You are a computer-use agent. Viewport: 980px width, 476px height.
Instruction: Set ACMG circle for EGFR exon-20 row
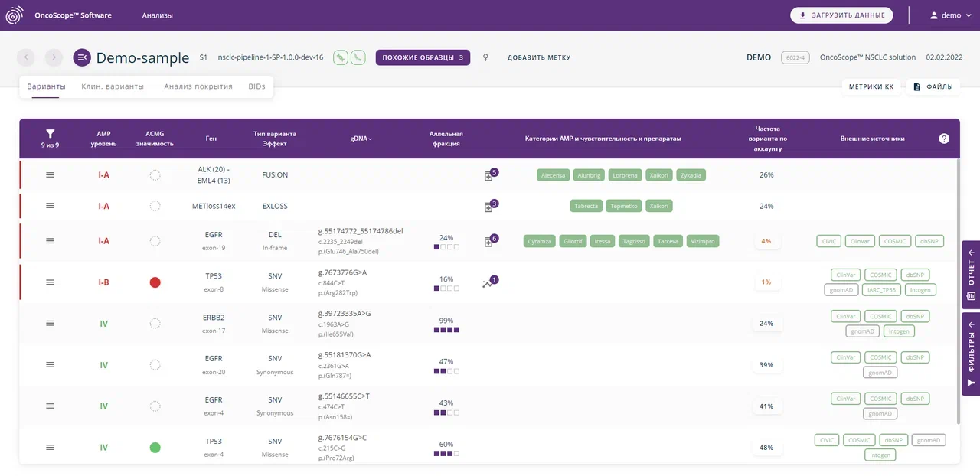click(155, 364)
